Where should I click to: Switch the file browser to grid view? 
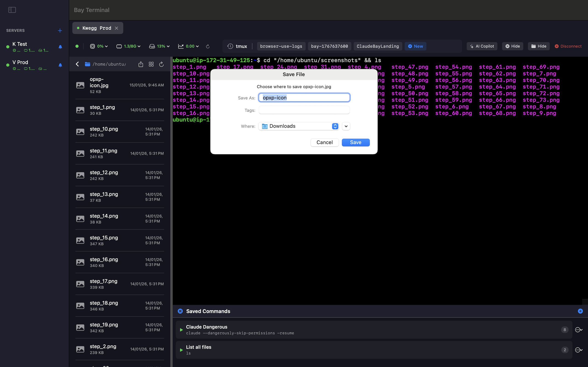pyautogui.click(x=151, y=64)
